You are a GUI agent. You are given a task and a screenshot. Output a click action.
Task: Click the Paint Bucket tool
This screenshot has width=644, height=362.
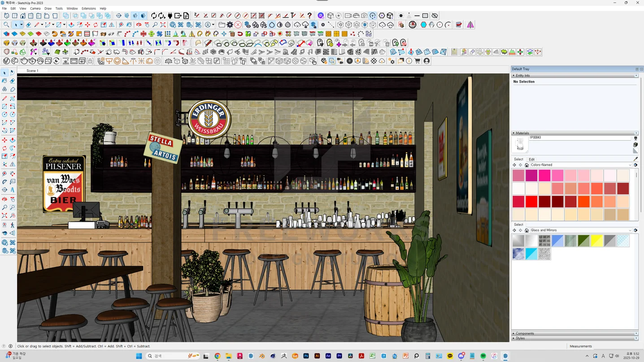point(4,81)
